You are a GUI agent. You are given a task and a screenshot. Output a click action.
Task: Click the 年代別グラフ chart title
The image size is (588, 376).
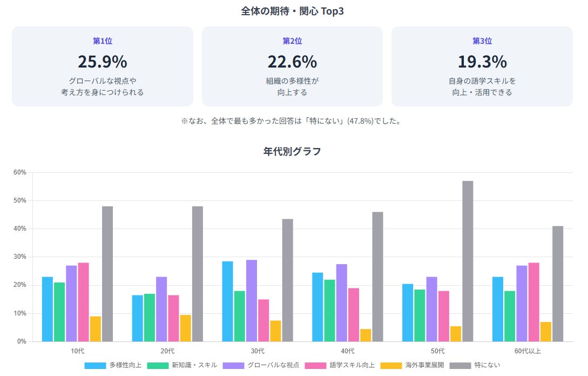(x=292, y=151)
